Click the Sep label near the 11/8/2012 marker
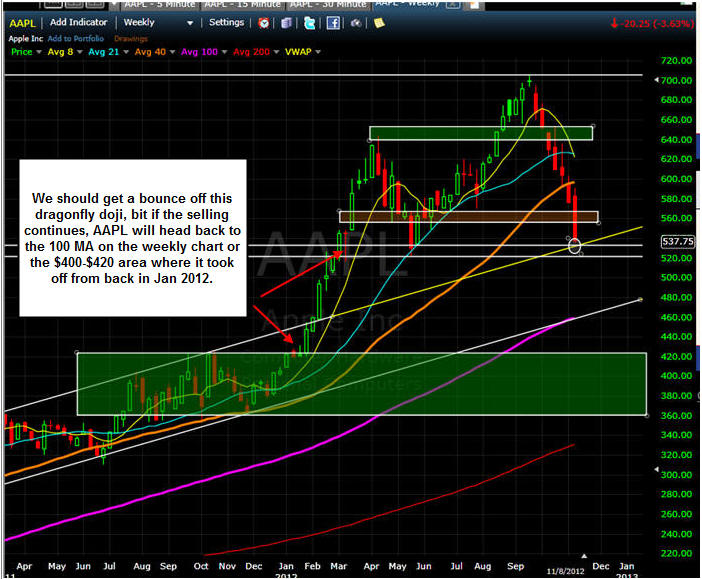 (516, 566)
